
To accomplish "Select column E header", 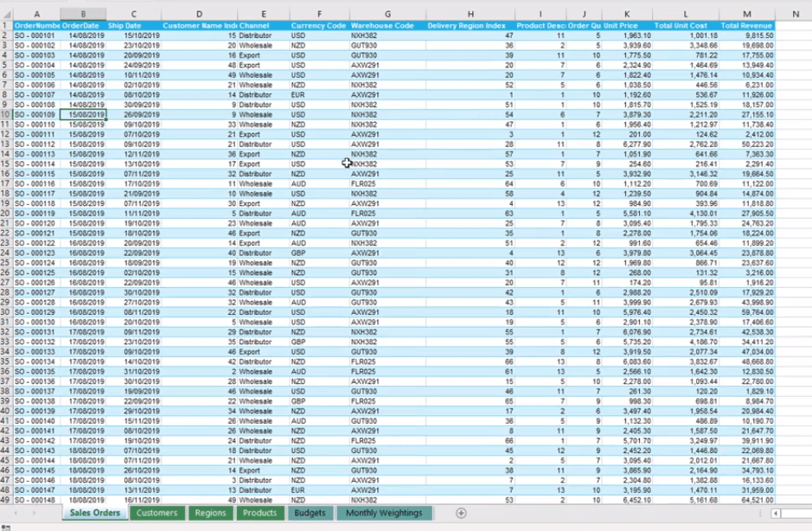I will pos(264,14).
